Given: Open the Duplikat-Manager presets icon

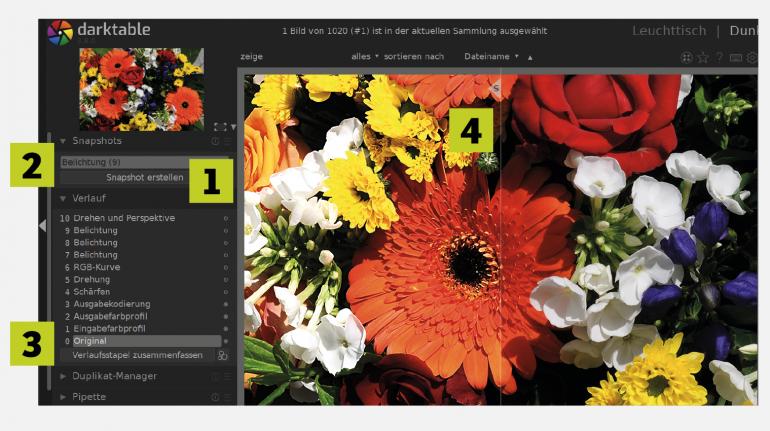Looking at the screenshot, I should pos(227,377).
